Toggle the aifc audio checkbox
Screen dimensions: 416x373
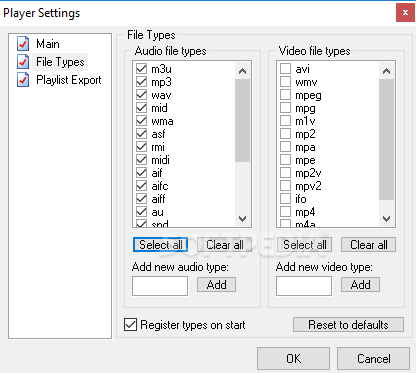point(142,186)
